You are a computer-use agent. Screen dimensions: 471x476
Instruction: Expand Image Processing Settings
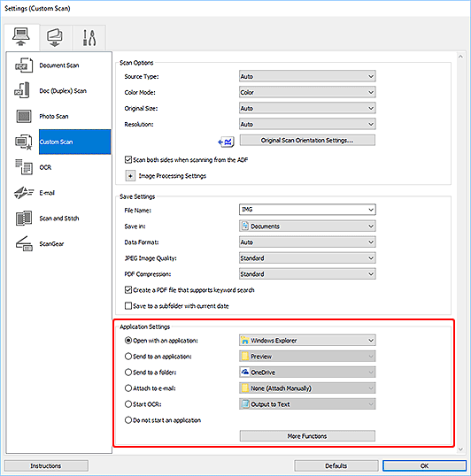tap(130, 176)
